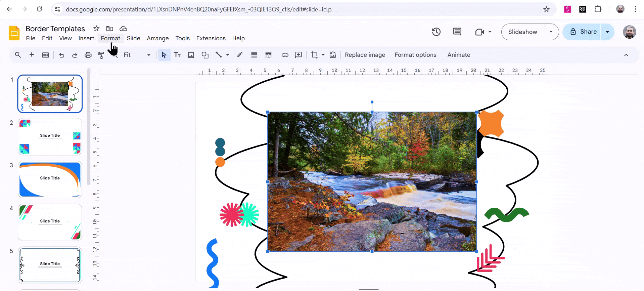This screenshot has width=644, height=291.
Task: Click the Move to folder icon
Action: 110,29
